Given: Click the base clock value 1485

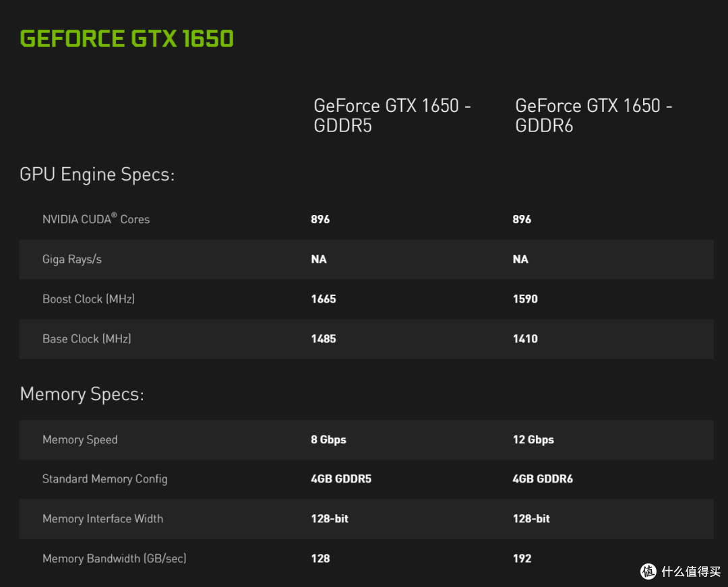Looking at the screenshot, I should pyautogui.click(x=324, y=339).
